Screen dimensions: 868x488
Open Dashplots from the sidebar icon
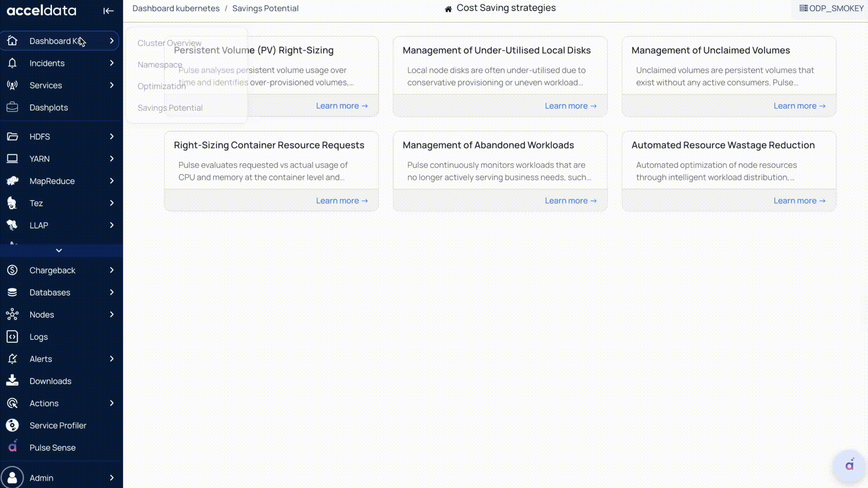coord(12,108)
